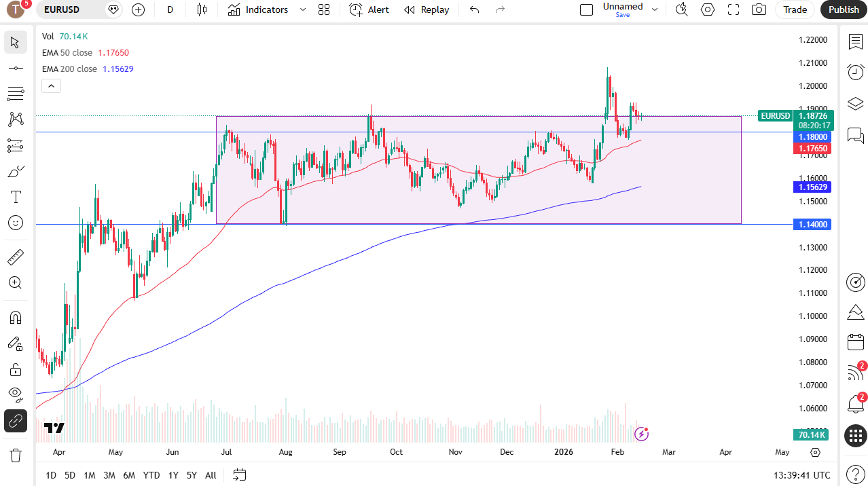The width and height of the screenshot is (868, 486).
Task: Redo the chart action
Action: (x=501, y=10)
